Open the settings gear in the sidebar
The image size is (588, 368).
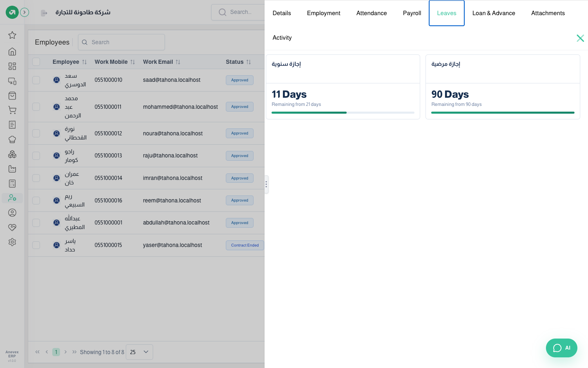coord(12,242)
